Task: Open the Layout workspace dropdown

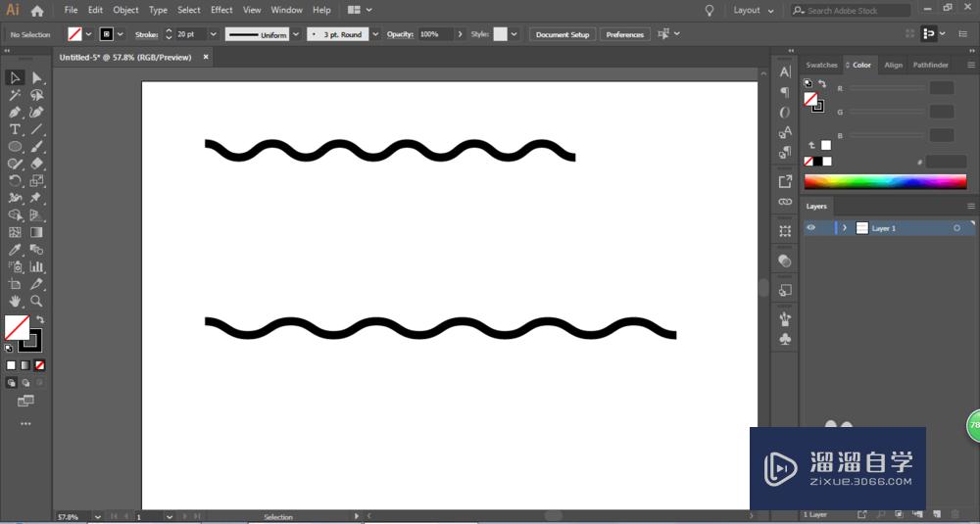Action: [x=754, y=11]
